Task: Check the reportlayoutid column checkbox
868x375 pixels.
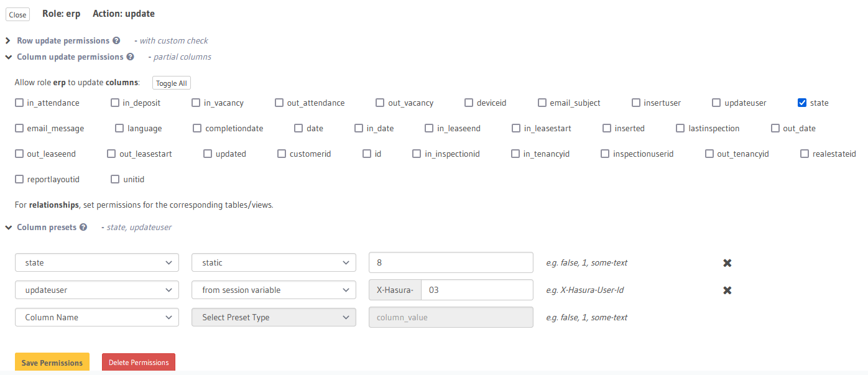Action: coord(19,179)
